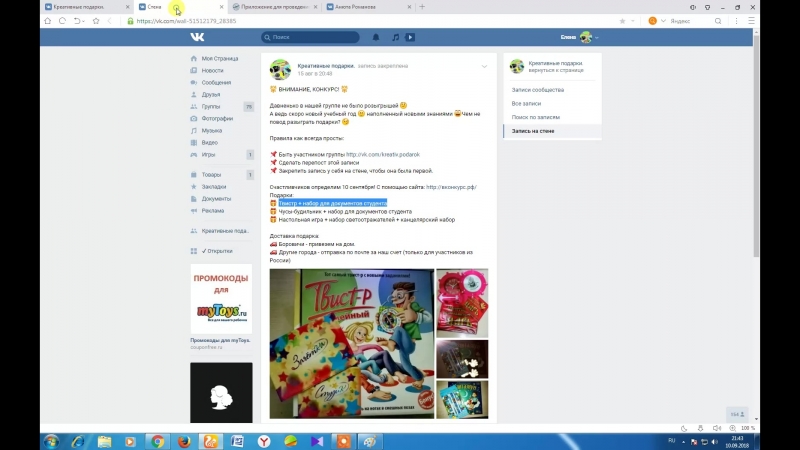The height and width of the screenshot is (450, 800).
Task: Open "Реклама" in the left menu
Action: point(213,211)
